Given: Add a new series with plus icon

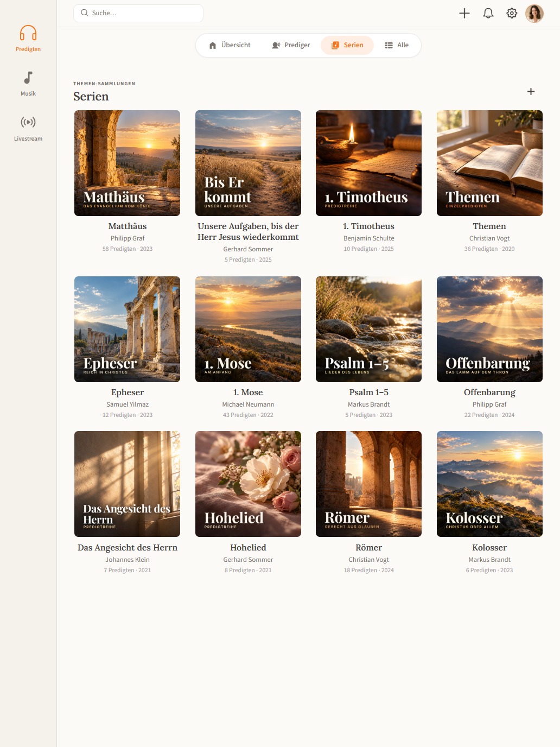Looking at the screenshot, I should (x=531, y=91).
